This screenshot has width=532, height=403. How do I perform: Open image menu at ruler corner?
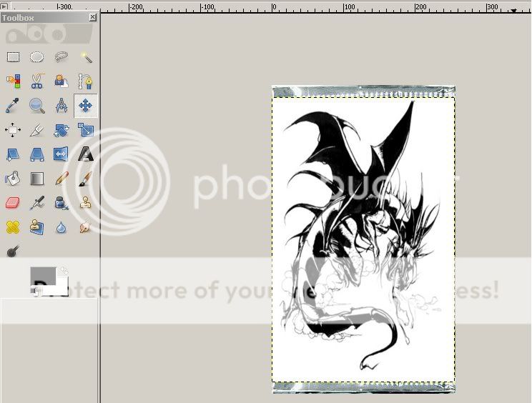click(x=4, y=6)
